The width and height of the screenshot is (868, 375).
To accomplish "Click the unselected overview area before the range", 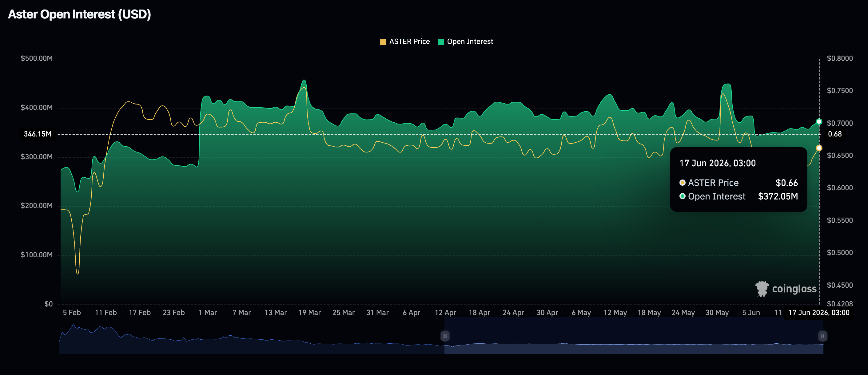I will click(252, 336).
